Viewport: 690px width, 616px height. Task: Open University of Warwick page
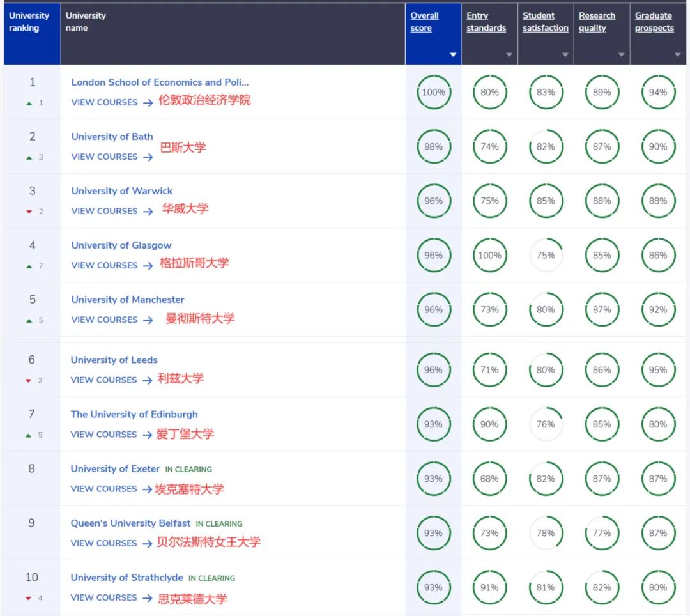[x=122, y=191]
